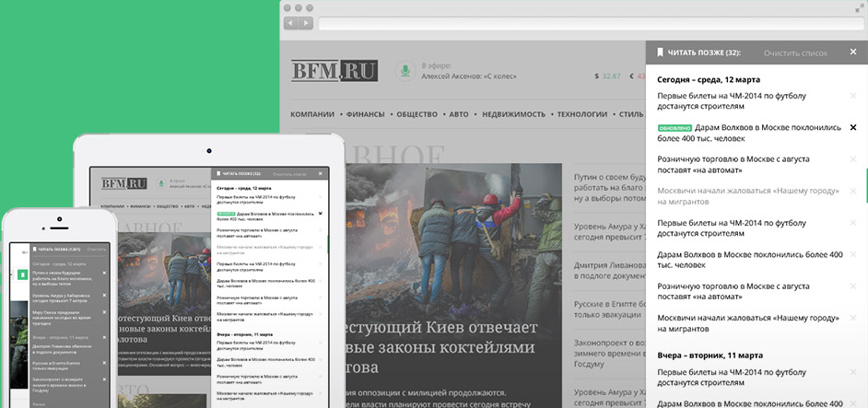Open Дмитрия Ливанова обвинили article on phone
This screenshot has width=868, height=408.
click(63, 349)
